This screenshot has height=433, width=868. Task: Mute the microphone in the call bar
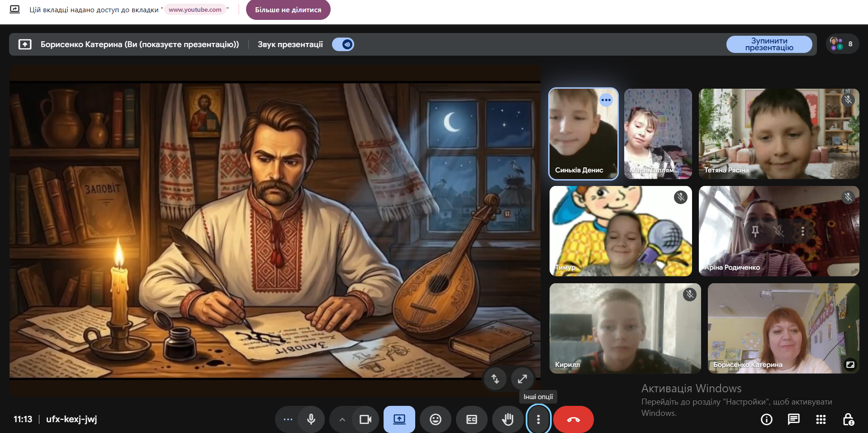311,419
